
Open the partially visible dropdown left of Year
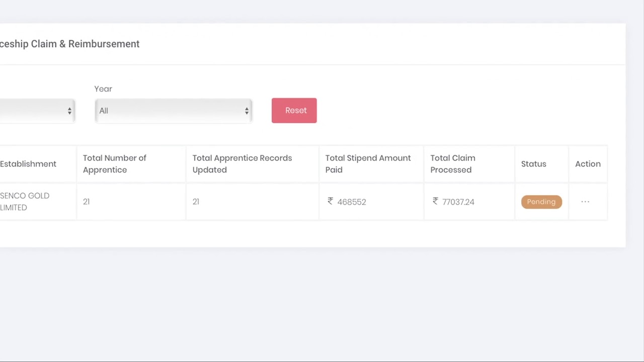pyautogui.click(x=37, y=111)
